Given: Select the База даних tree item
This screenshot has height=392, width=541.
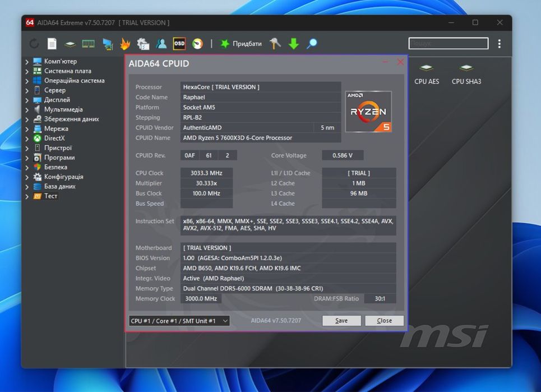Looking at the screenshot, I should tap(59, 187).
